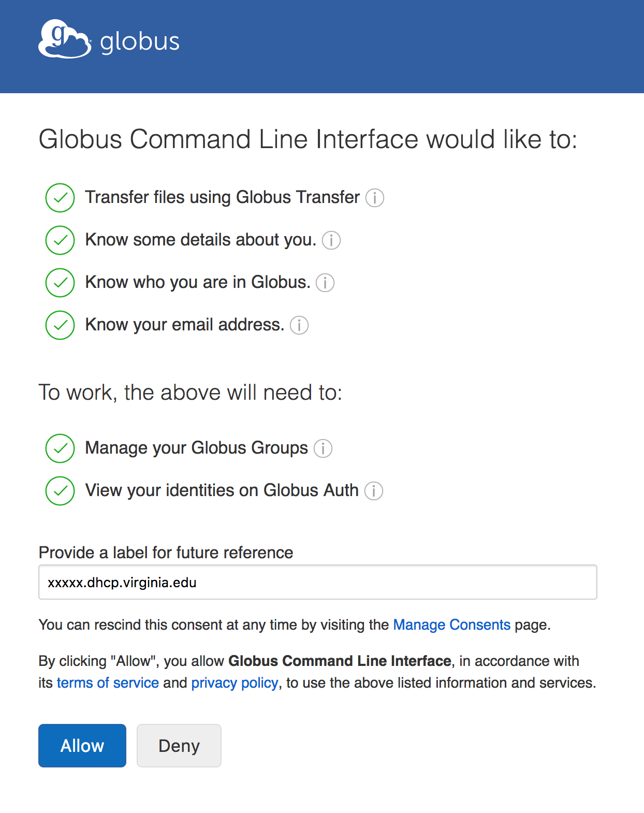The image size is (644, 813).
Task: Select the checkmark next to Manage your Globus Groups
Action: 60,448
